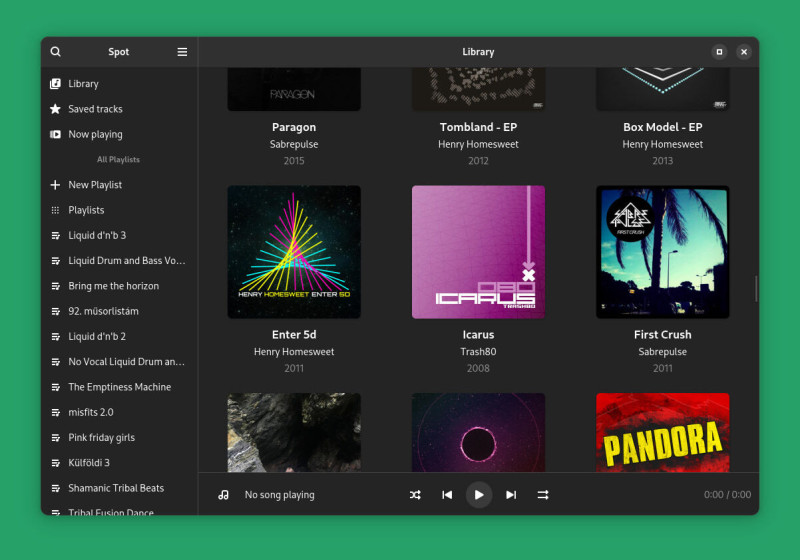Screen dimensions: 800x560
Task: Click playlist icon beside Bring me the horizon
Action: click(56, 286)
